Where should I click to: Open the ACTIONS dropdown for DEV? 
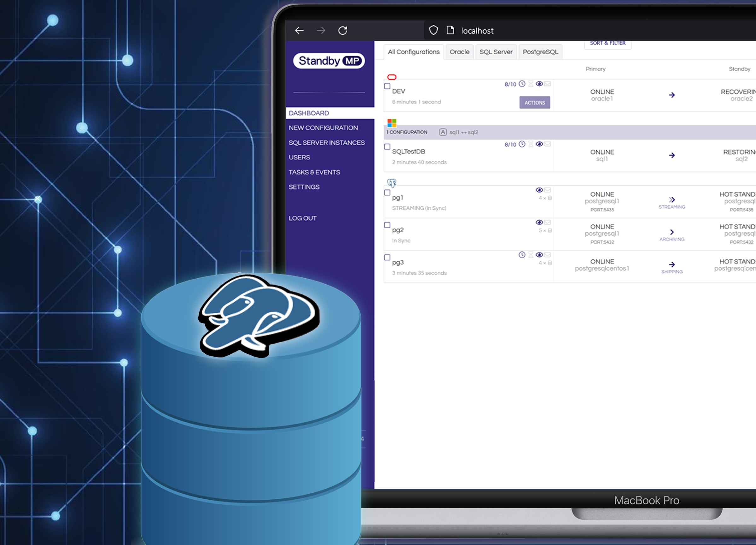point(534,102)
